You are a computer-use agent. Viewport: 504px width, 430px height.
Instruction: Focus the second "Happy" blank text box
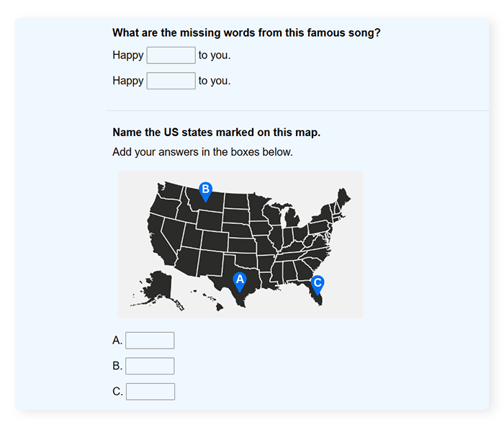171,81
